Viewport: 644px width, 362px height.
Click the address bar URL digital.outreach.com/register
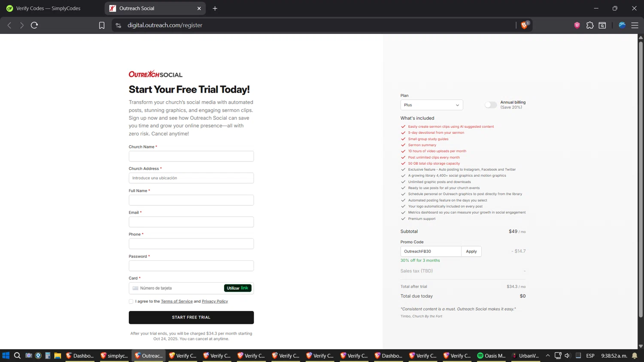[x=165, y=25]
